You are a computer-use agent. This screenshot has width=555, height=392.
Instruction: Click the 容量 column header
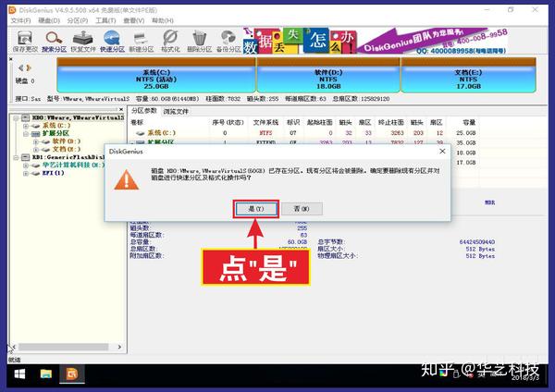pos(469,122)
